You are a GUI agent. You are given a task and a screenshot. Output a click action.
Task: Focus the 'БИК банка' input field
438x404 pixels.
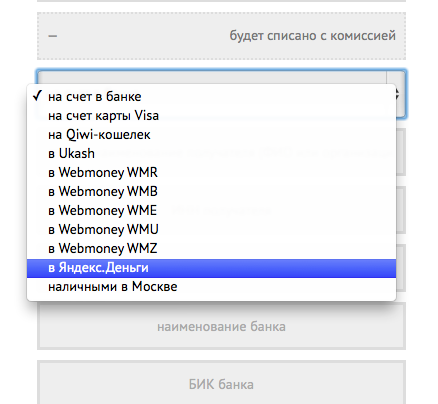[x=221, y=383]
